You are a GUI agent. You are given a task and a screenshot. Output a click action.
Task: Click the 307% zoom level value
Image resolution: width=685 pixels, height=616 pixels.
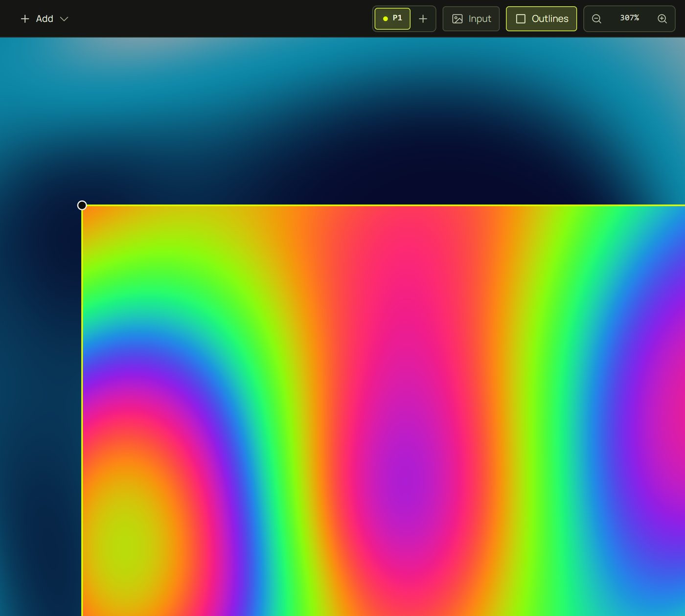pyautogui.click(x=629, y=18)
